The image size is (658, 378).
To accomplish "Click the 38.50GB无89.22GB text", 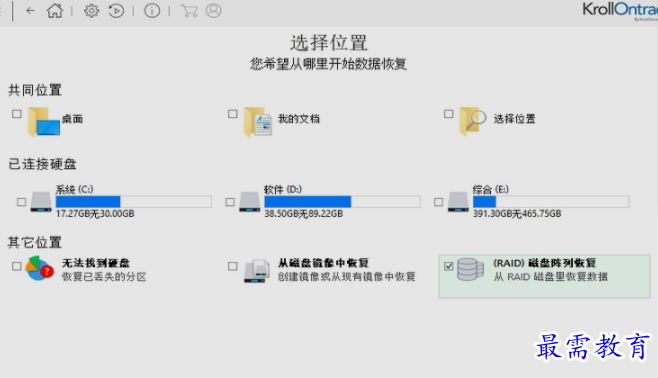I will coord(303,214).
